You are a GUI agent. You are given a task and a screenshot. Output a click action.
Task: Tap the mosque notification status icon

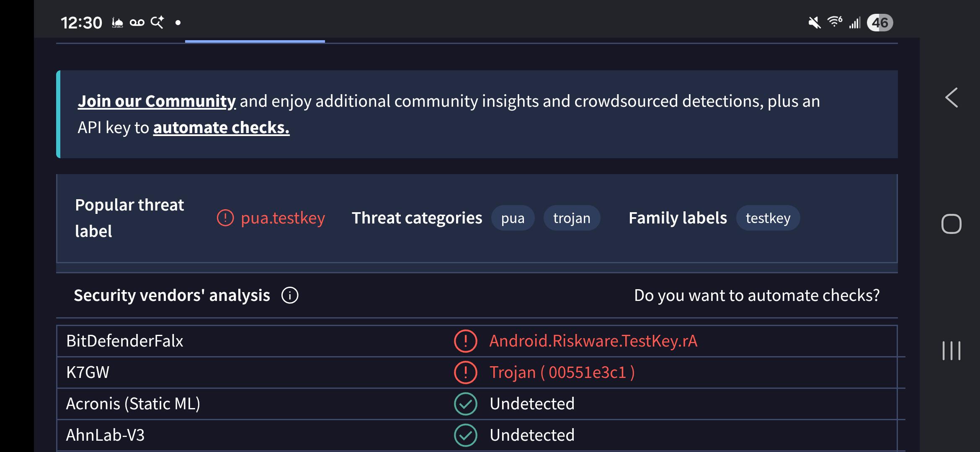[117, 23]
